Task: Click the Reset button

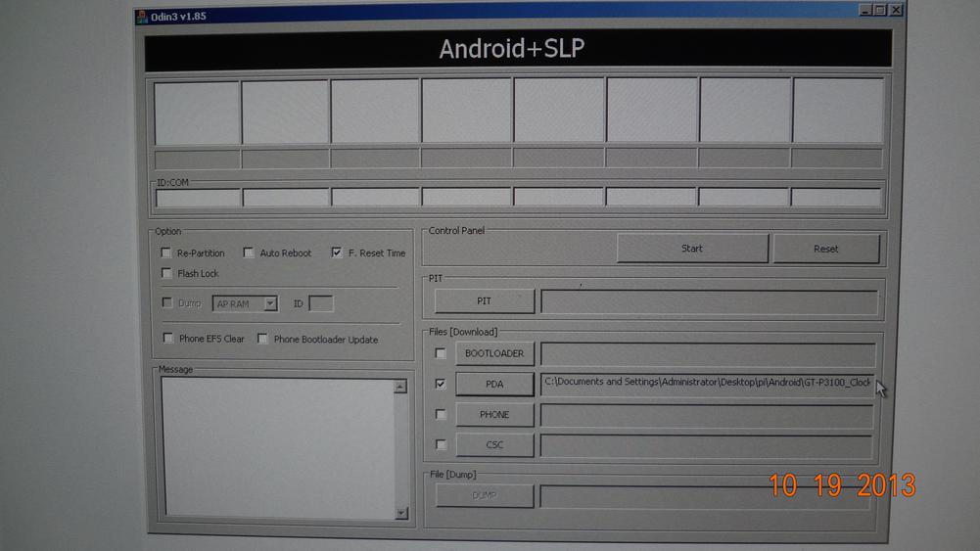Action: click(825, 249)
